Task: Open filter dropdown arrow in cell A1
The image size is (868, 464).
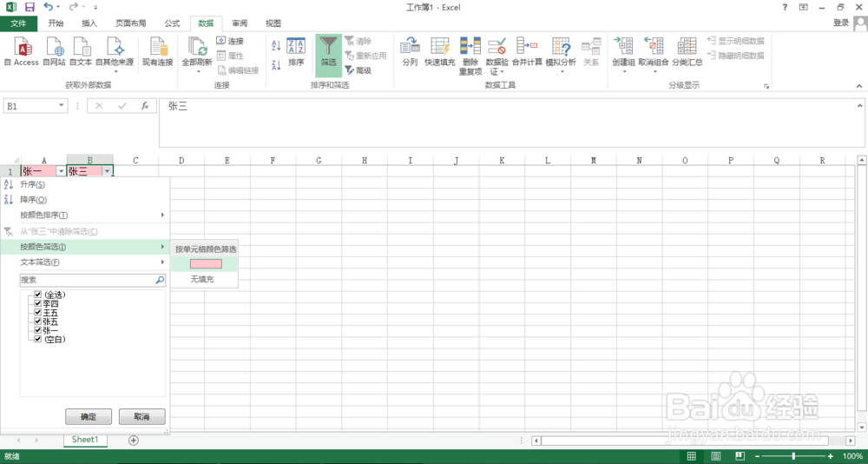Action: [x=61, y=172]
